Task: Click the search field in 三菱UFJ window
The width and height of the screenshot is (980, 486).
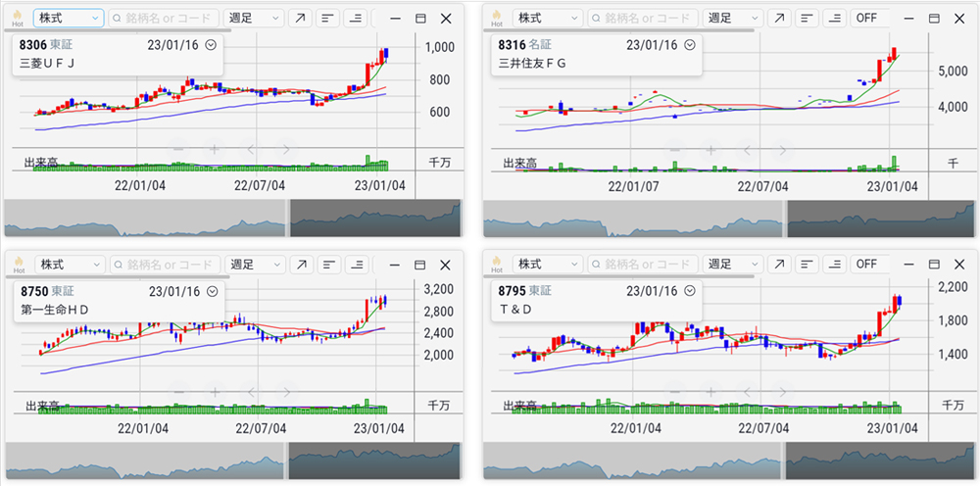Action: [164, 18]
